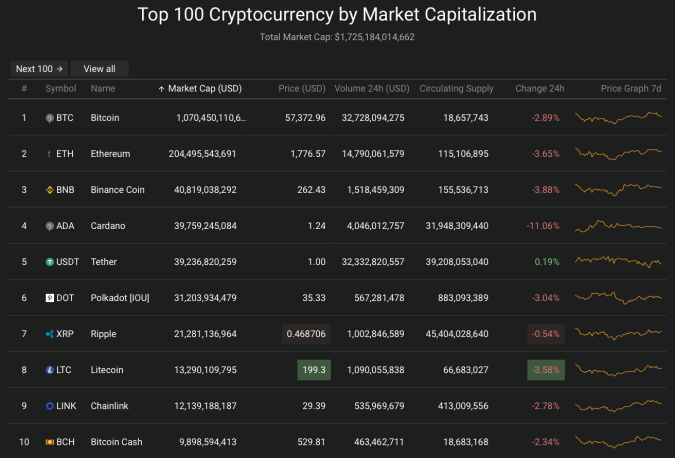This screenshot has height=458, width=675.
Task: Click Bitcoin Cash price 529.81
Action: tap(311, 442)
